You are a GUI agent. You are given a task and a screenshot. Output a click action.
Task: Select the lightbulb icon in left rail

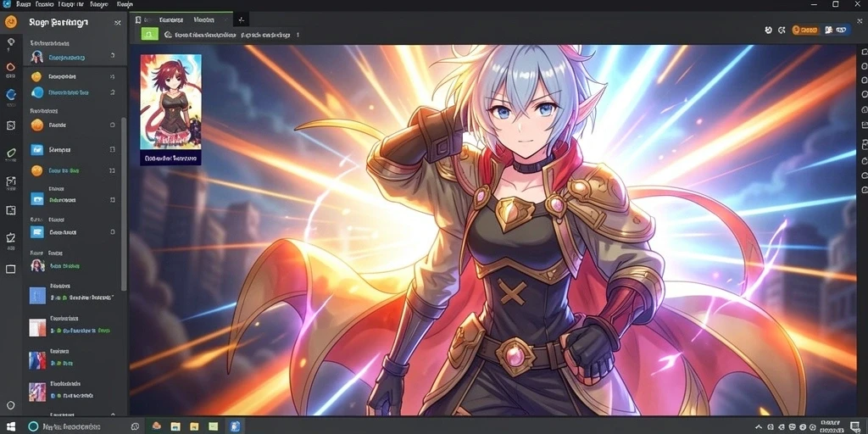pos(10,42)
